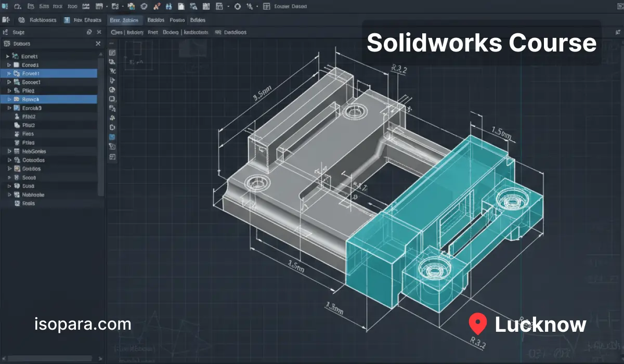The image size is (624, 364).
Task: Expand the Nobhoote tree node arrow
Action: (9, 195)
